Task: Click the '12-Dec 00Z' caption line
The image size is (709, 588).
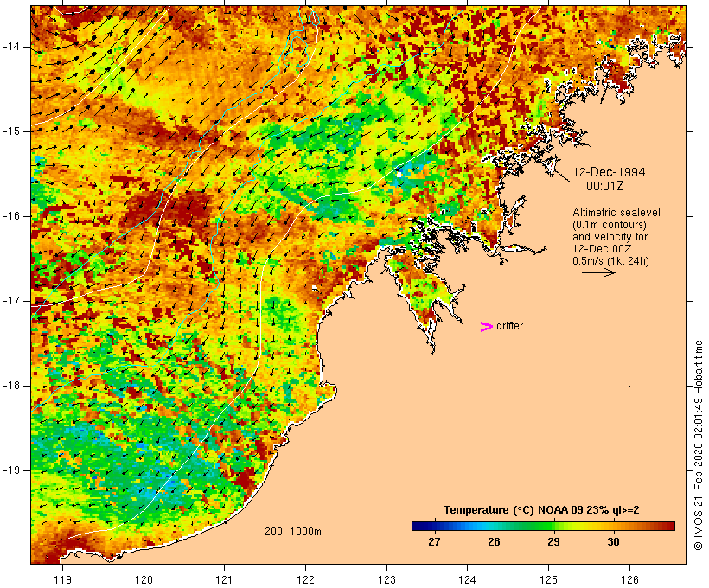Action: point(602,249)
